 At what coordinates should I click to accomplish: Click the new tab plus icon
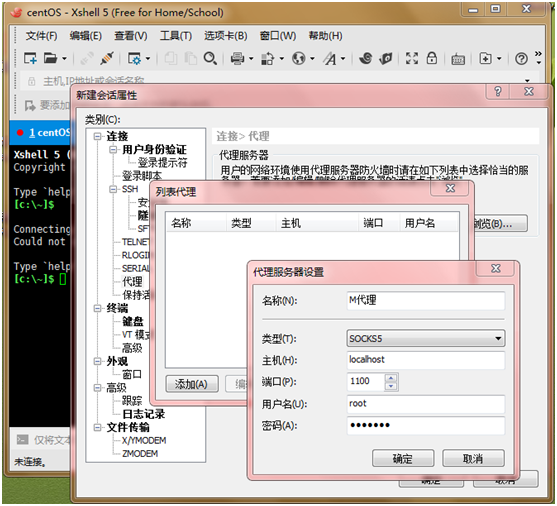pos(486,58)
